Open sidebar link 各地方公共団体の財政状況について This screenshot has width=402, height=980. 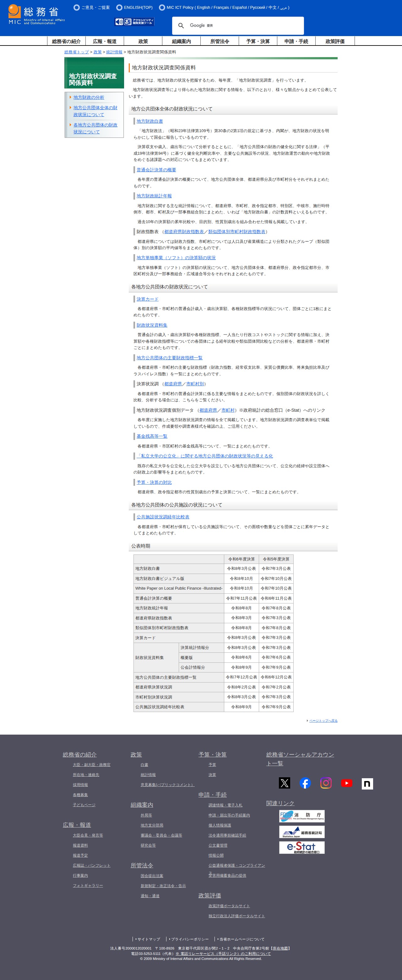(95, 128)
